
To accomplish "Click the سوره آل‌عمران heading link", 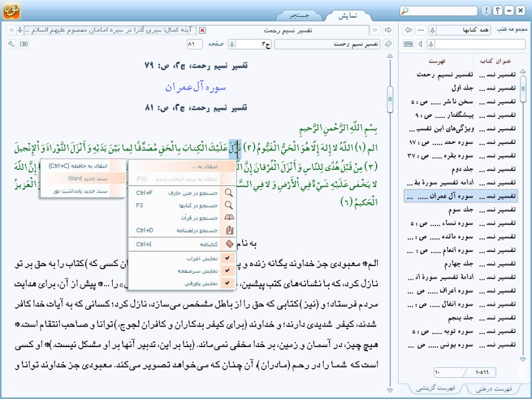I will pyautogui.click(x=195, y=87).
